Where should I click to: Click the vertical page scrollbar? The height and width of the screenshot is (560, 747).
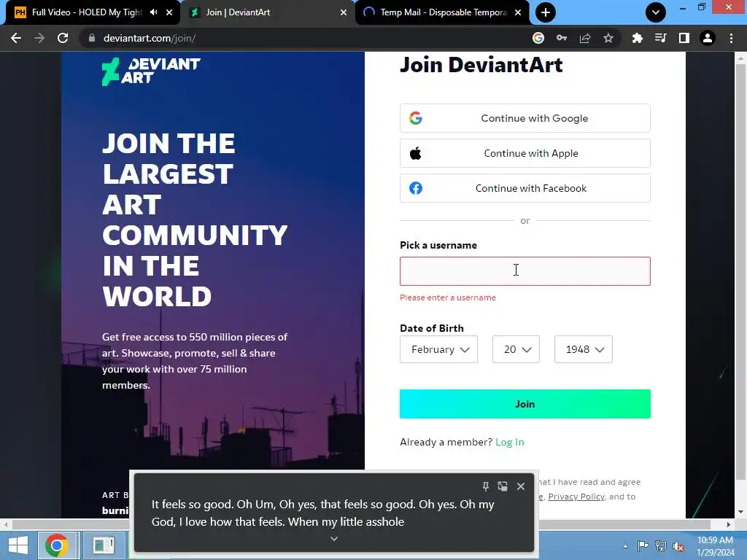pos(740,271)
